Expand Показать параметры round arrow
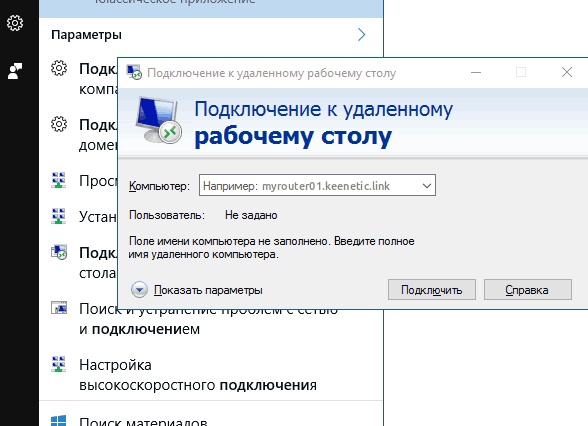 (x=139, y=290)
